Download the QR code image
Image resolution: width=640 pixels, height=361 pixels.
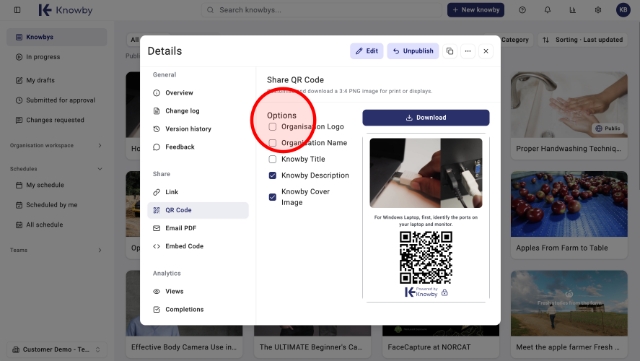tap(426, 118)
